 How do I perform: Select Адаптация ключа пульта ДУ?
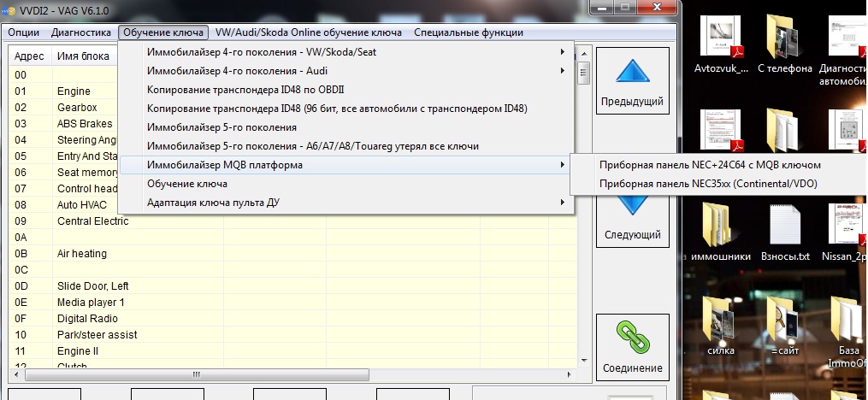coord(346,203)
